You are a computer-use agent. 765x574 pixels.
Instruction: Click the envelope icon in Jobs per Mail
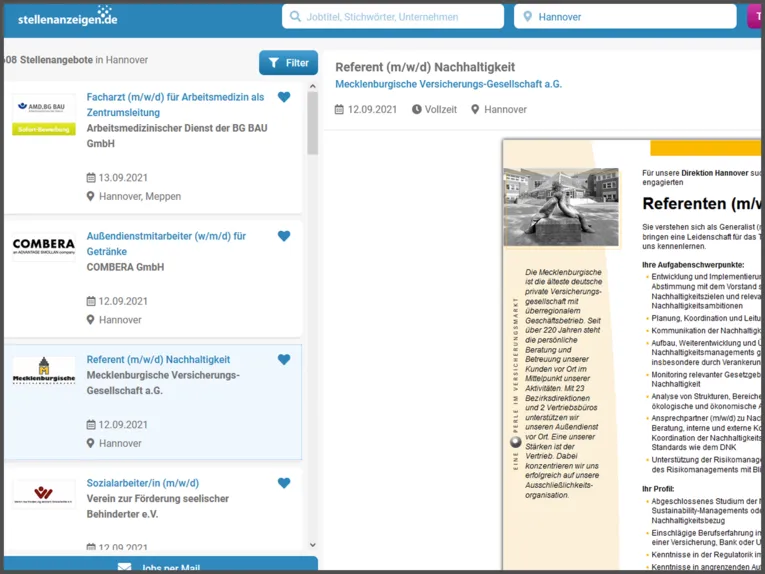coord(124,567)
